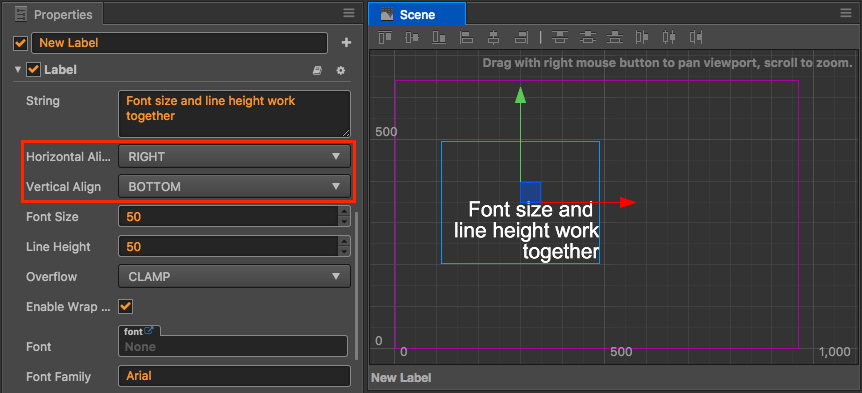Click the Vertical Align property label

(x=64, y=187)
